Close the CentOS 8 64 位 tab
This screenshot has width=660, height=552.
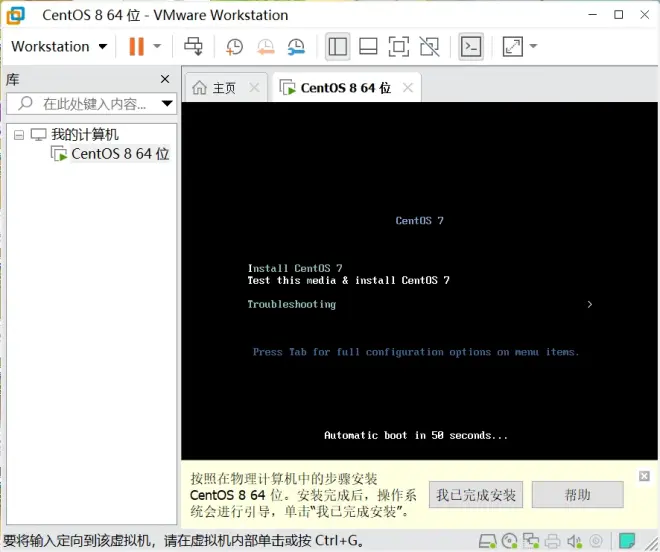[x=408, y=88]
